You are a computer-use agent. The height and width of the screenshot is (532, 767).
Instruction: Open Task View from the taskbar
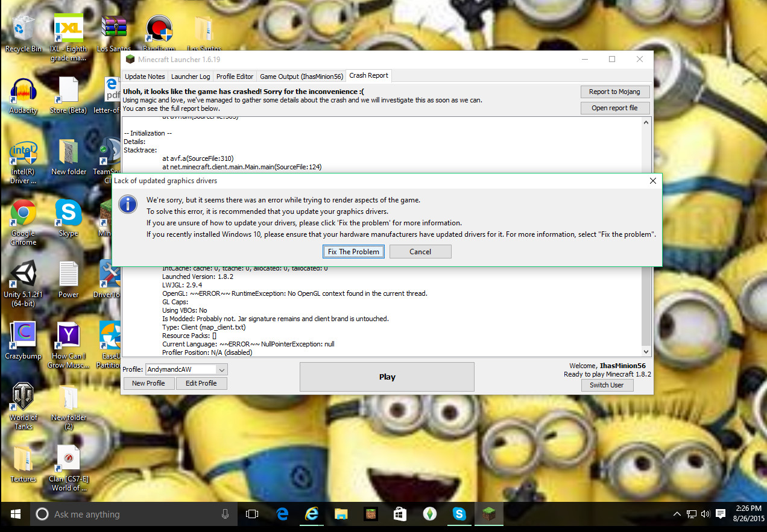(x=252, y=514)
